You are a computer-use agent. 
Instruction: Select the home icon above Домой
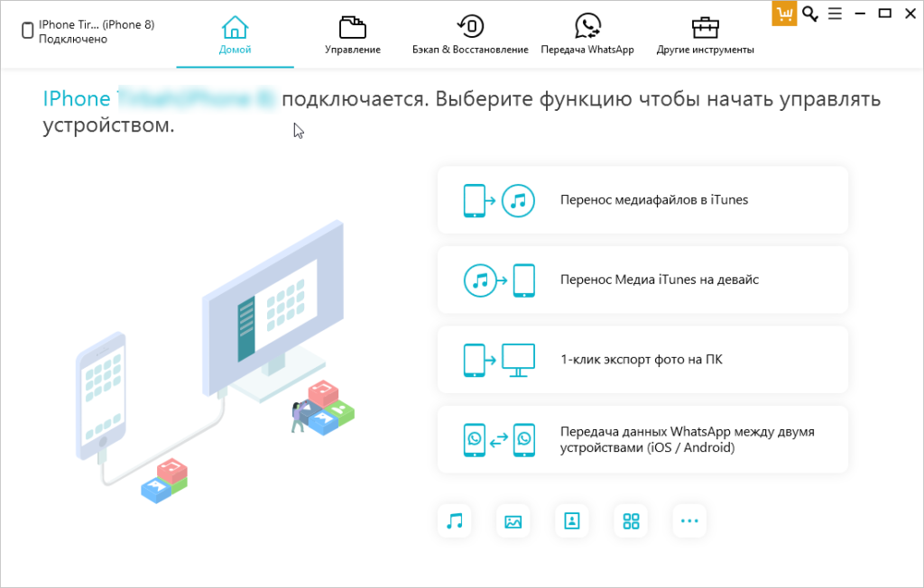pos(235,26)
